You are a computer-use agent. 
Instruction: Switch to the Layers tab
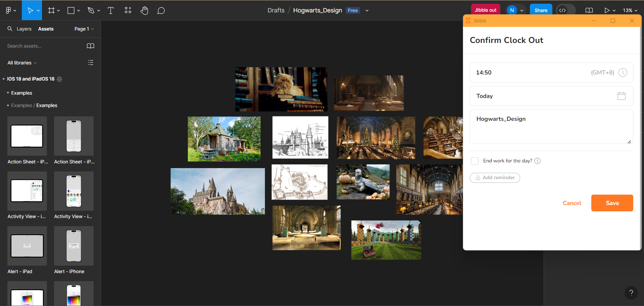coord(24,29)
